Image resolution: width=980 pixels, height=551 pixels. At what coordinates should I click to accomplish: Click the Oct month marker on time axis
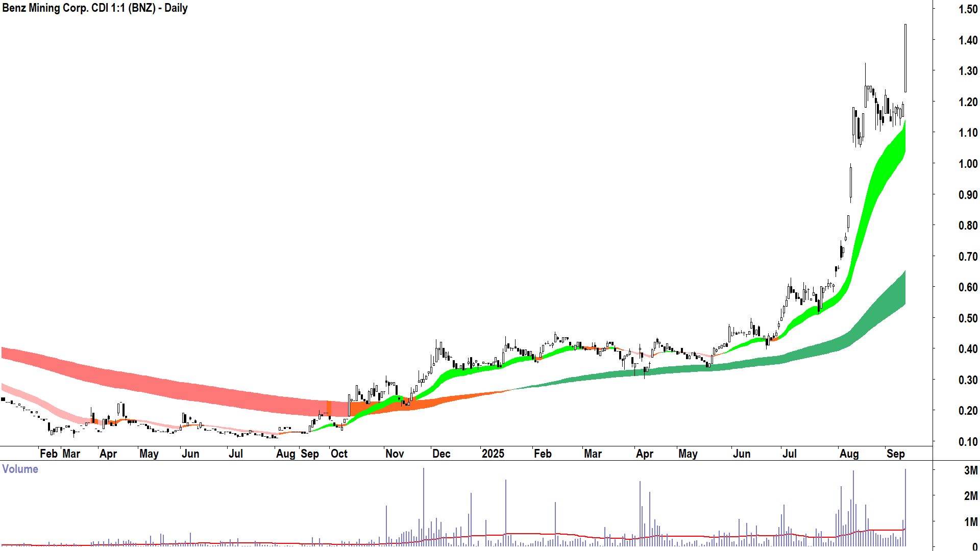pyautogui.click(x=339, y=454)
